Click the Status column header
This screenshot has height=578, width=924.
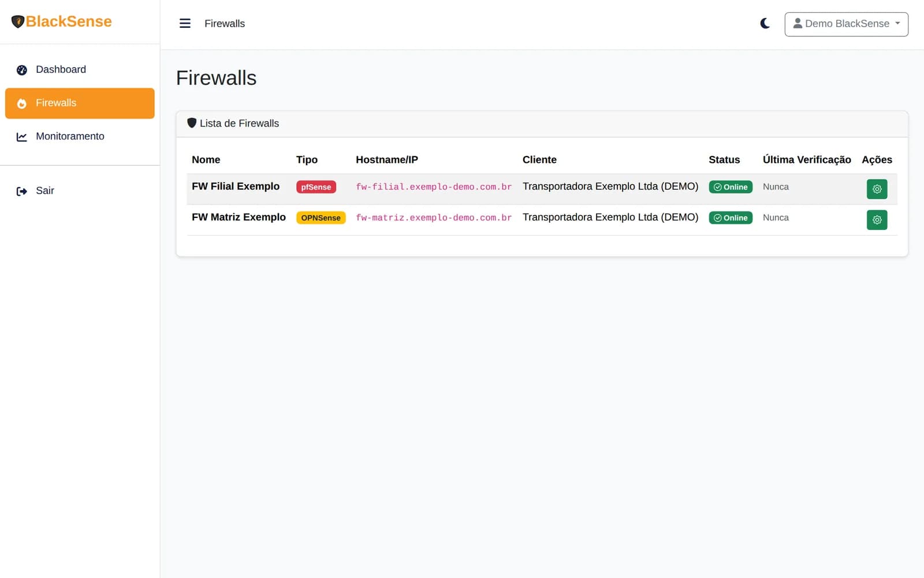(x=724, y=160)
